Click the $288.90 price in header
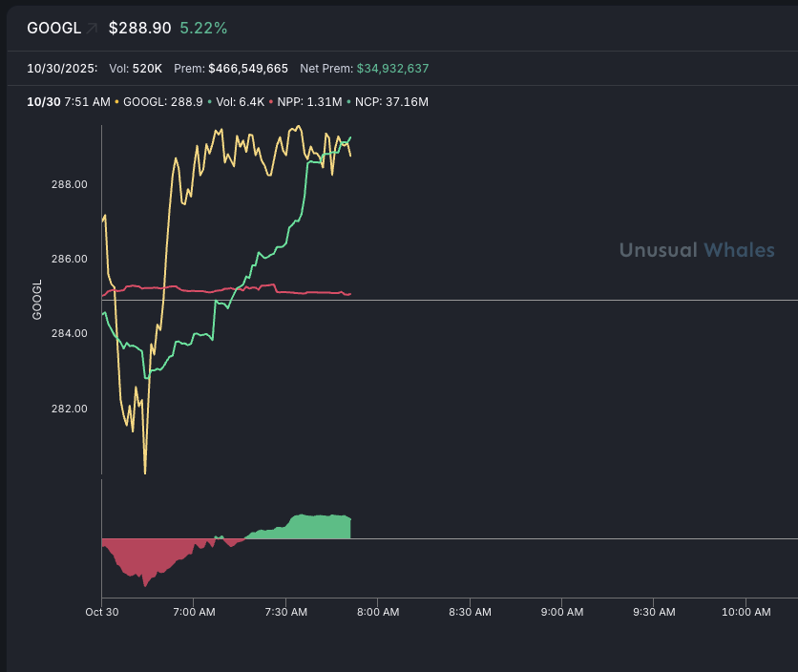The height and width of the screenshot is (672, 798). (x=139, y=29)
